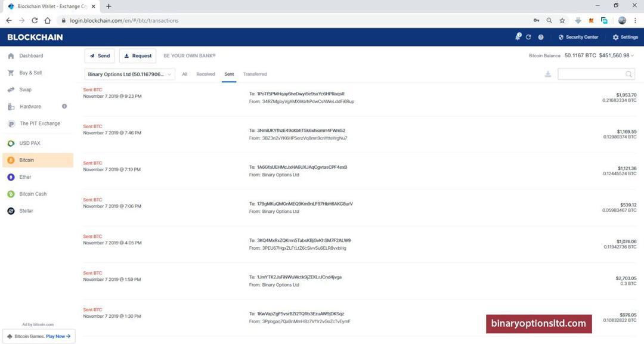This screenshot has height=344, width=644.
Task: Click the browser address bar URL
Action: pos(124,20)
